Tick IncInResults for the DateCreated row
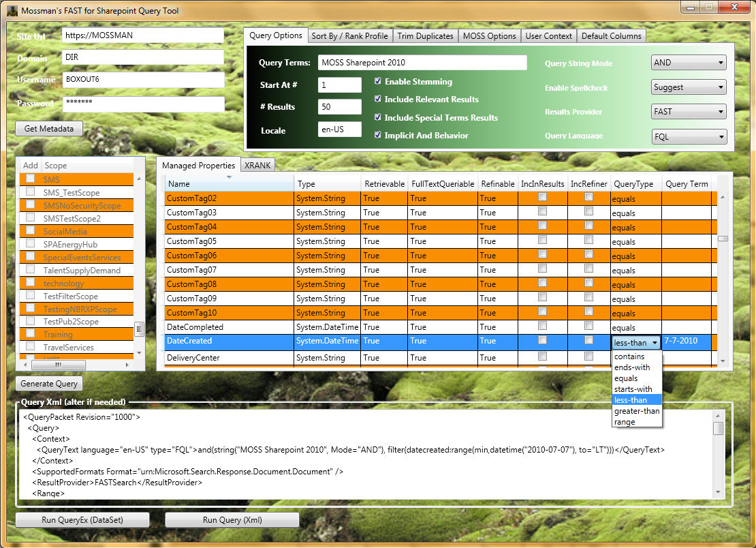Image resolution: width=756 pixels, height=548 pixels. (542, 340)
